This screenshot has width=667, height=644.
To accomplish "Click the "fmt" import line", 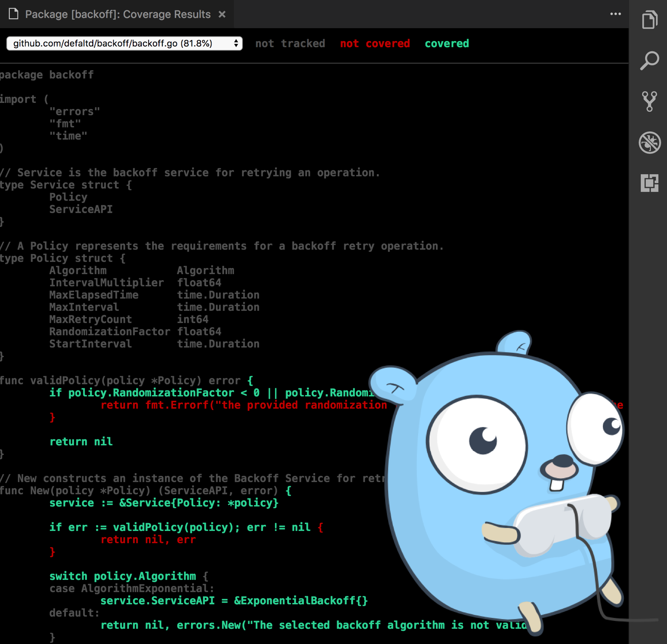I will point(65,124).
